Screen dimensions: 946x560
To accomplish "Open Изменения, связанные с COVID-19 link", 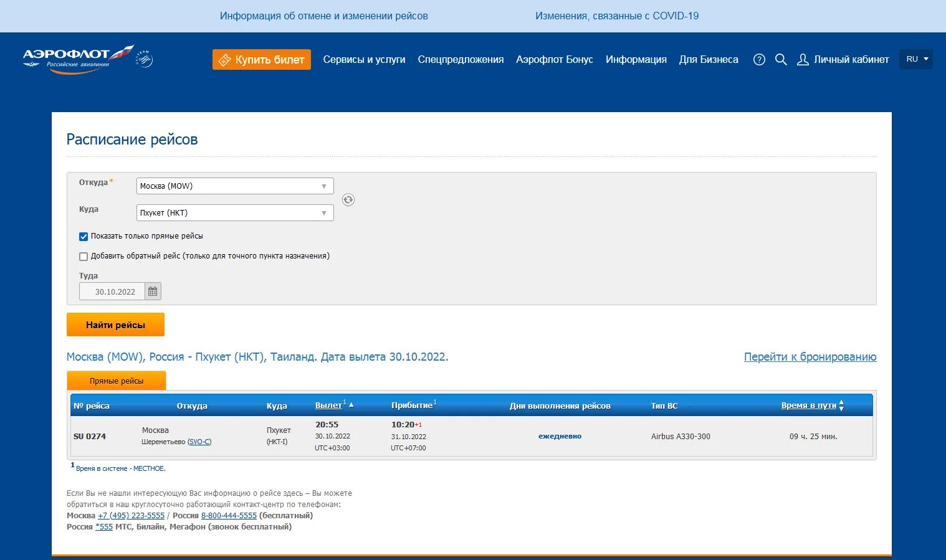I will click(x=617, y=16).
